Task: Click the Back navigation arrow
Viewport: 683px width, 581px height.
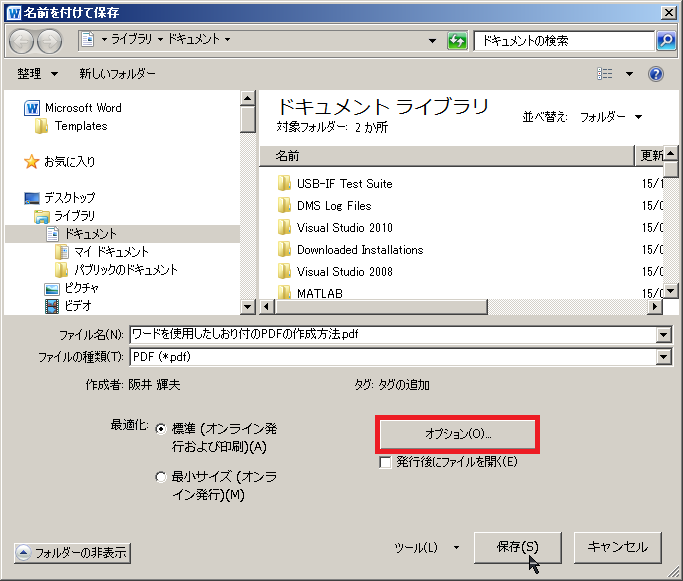Action: pyautogui.click(x=21, y=41)
